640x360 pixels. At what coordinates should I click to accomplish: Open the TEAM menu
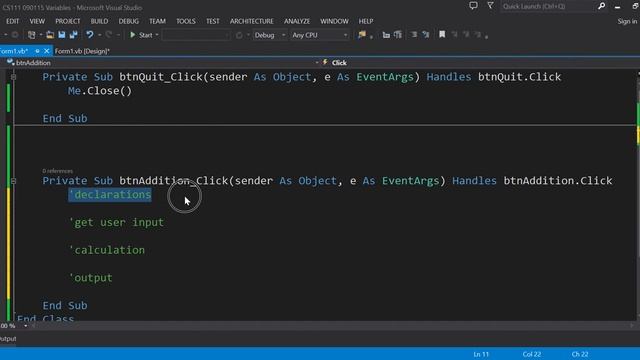tap(157, 21)
